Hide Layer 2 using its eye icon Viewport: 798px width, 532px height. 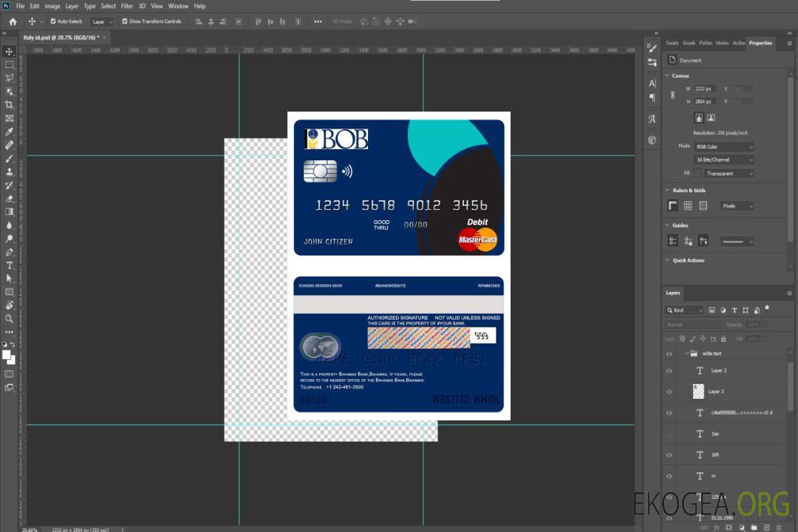pos(669,371)
